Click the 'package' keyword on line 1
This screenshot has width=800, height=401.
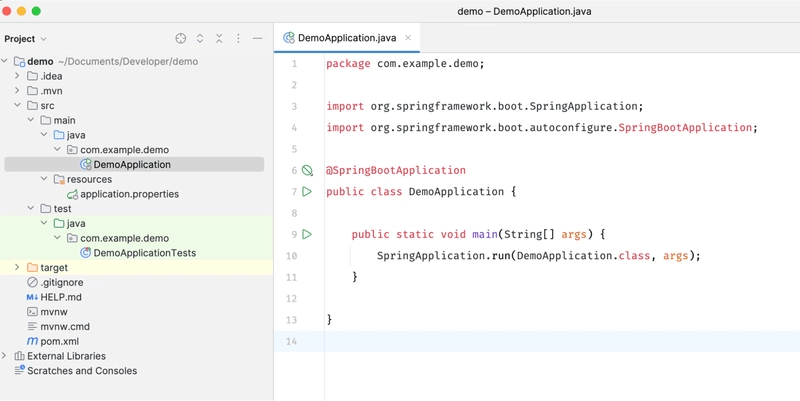(348, 64)
